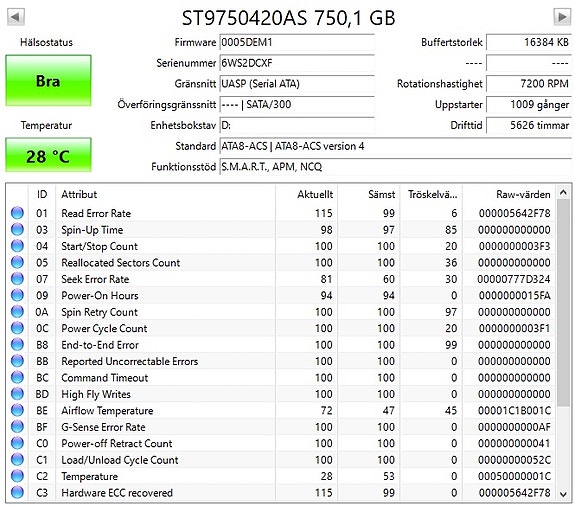Click the Överföringsgränssnitt field SATA/300
575x506 pixels.
297,104
